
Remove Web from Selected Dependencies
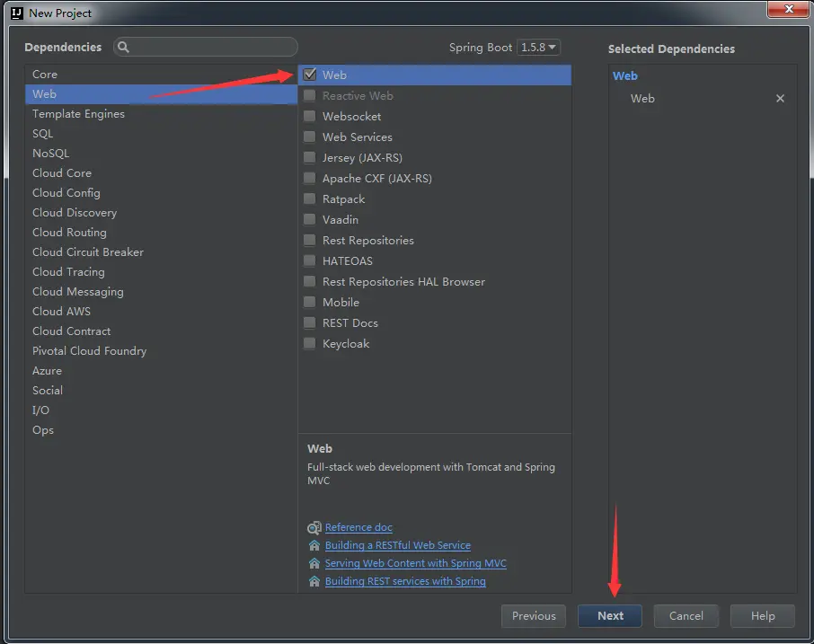pyautogui.click(x=780, y=99)
